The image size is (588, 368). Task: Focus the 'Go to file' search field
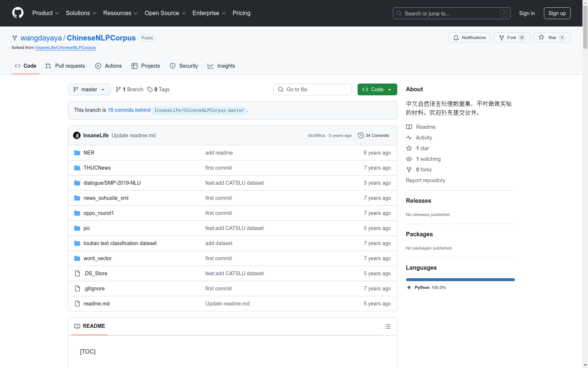click(312, 89)
